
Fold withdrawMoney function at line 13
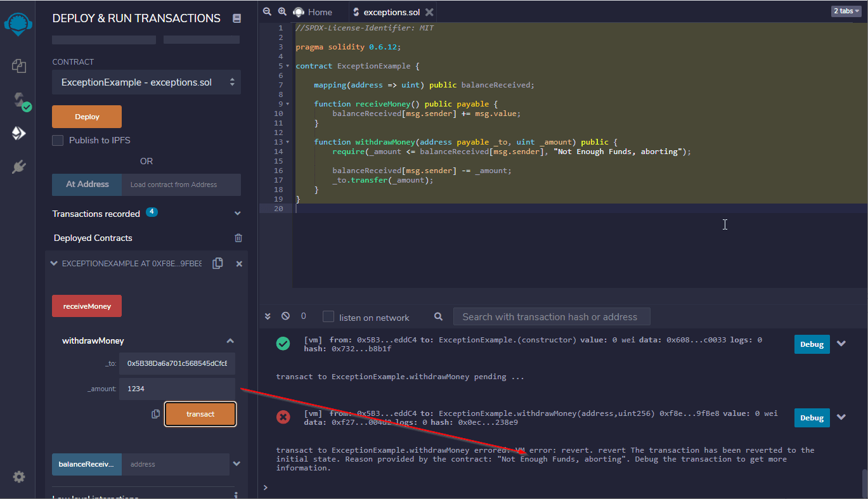tap(288, 142)
